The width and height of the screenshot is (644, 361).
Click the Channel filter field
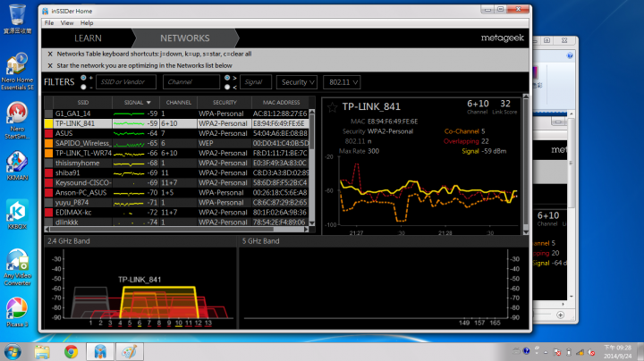tap(191, 82)
